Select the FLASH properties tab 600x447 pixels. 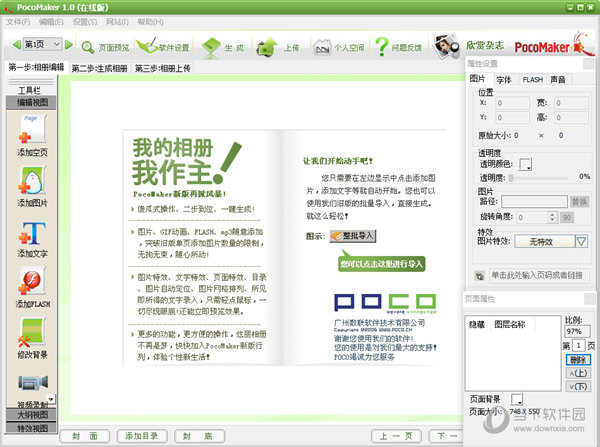pyautogui.click(x=533, y=80)
